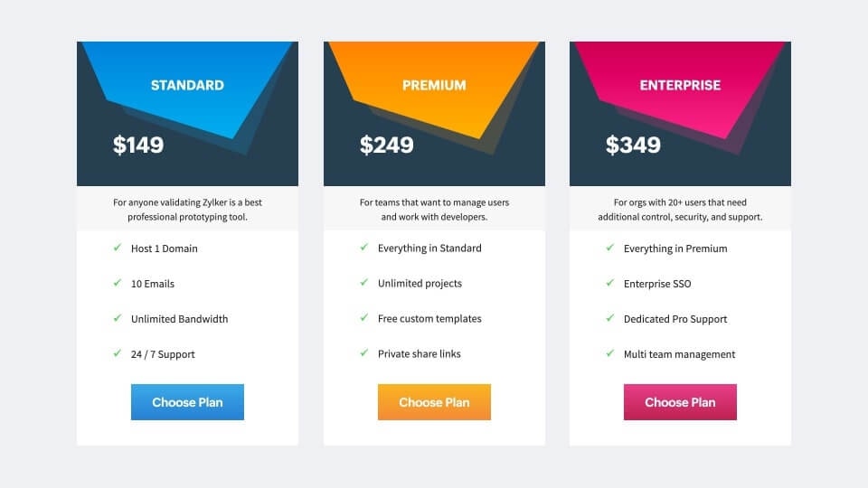
Task: Click checkmark icon next to 10 Emails
Action: [118, 283]
